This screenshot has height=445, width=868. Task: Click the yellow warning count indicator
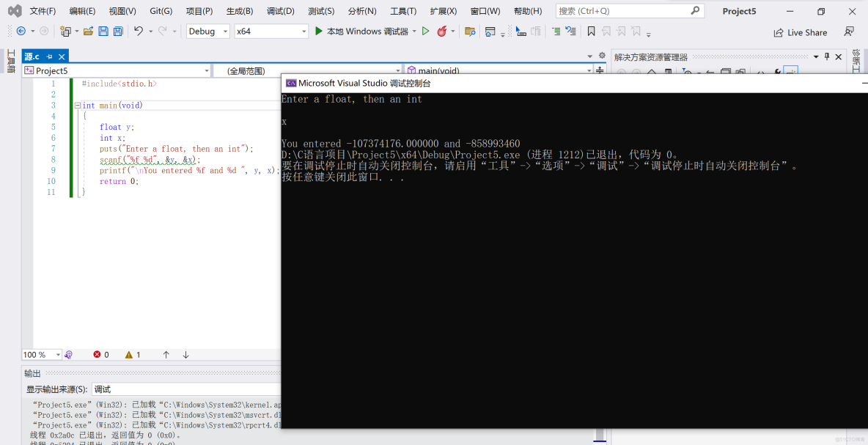pyautogui.click(x=133, y=354)
